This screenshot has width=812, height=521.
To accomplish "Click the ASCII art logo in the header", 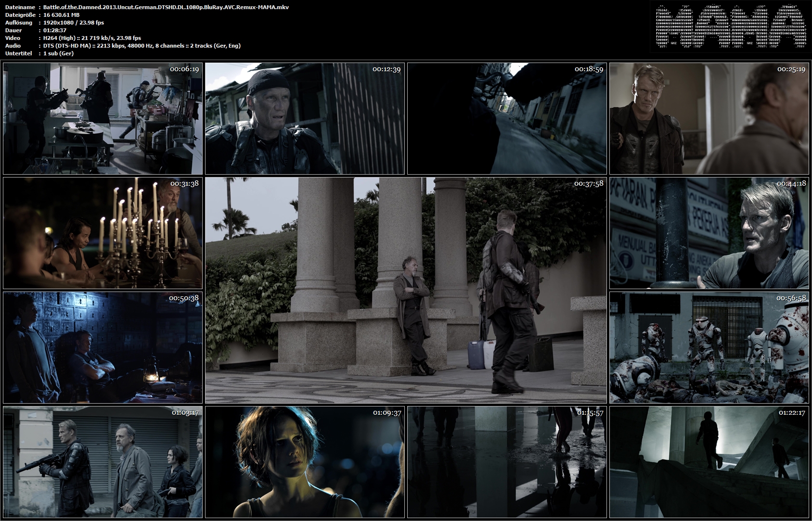I will pos(730,26).
